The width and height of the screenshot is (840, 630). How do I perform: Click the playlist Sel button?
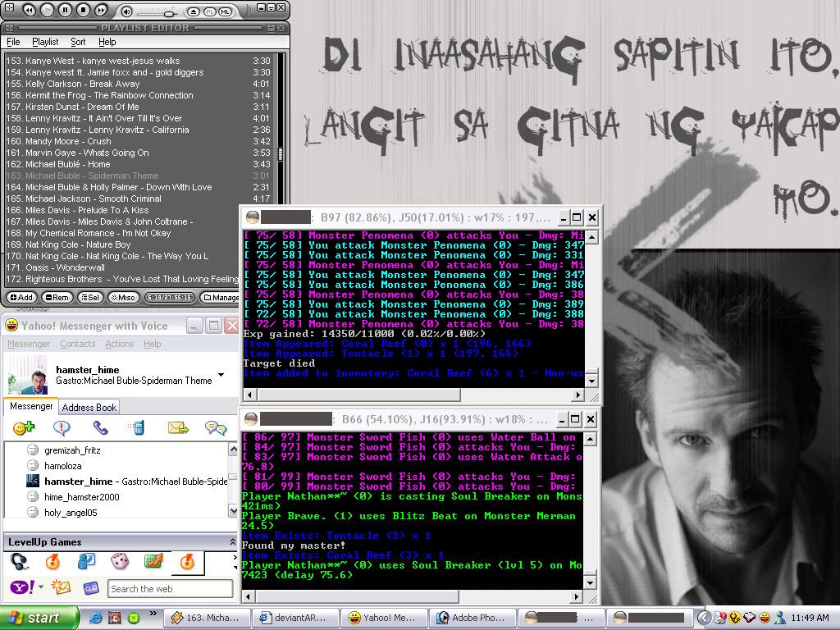click(90, 297)
